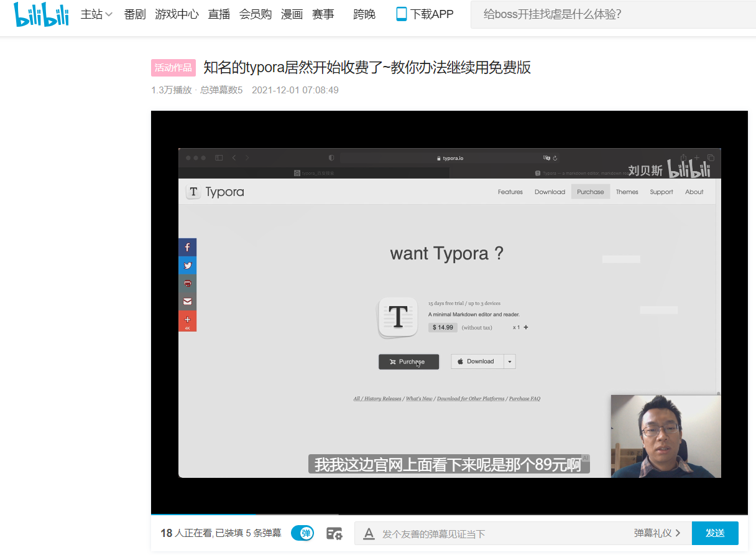
Task: Increase quantity with the plus stepper
Action: 526,327
